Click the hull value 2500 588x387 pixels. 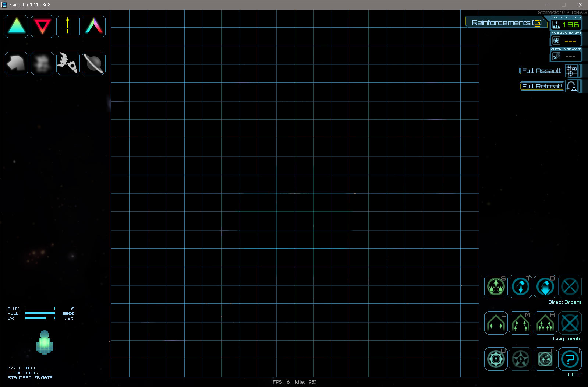(x=68, y=313)
